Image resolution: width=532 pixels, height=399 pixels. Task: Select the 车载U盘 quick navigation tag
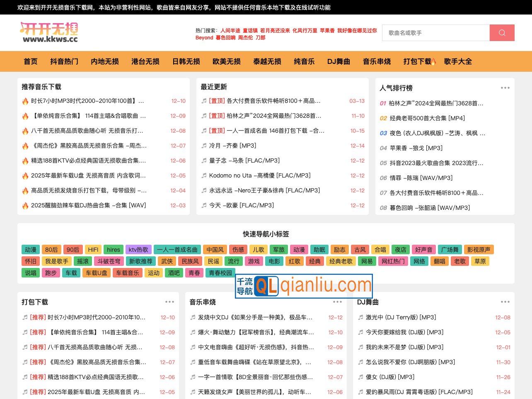click(96, 273)
